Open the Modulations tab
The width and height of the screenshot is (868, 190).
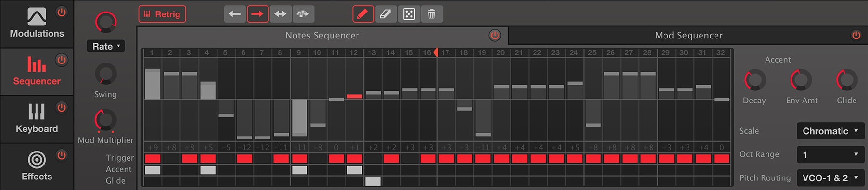(x=37, y=24)
